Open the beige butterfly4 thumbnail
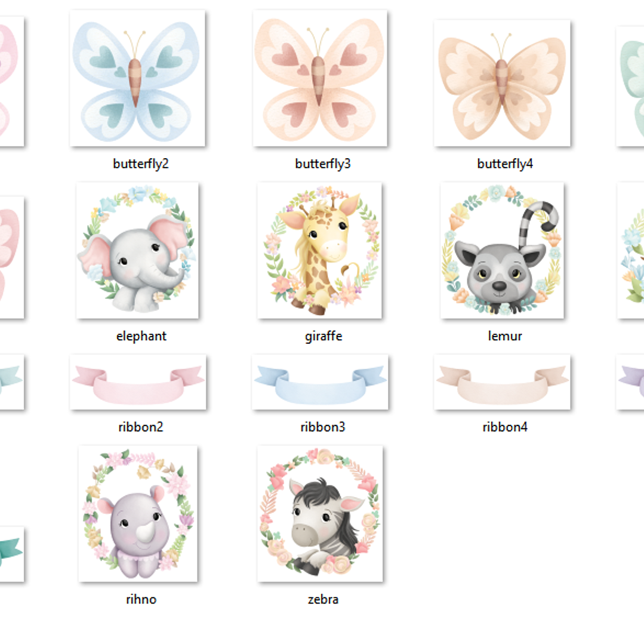This screenshot has width=644, height=644. tap(502, 82)
